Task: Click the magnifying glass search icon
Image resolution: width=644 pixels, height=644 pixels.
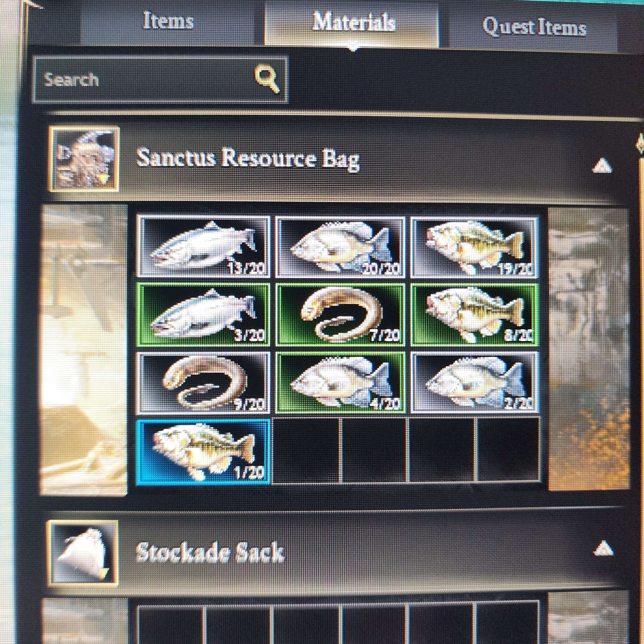Action: click(x=267, y=79)
